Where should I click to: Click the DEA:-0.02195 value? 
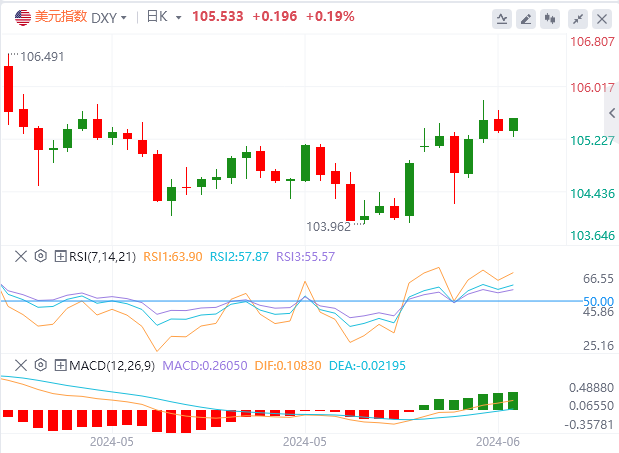coord(367,366)
